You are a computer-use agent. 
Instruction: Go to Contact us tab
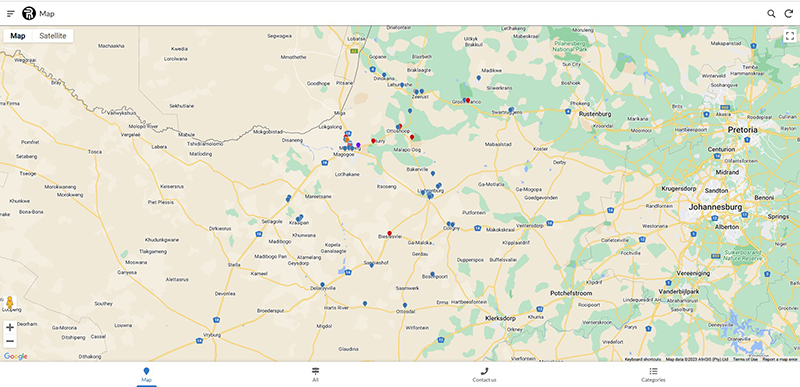[x=484, y=375]
